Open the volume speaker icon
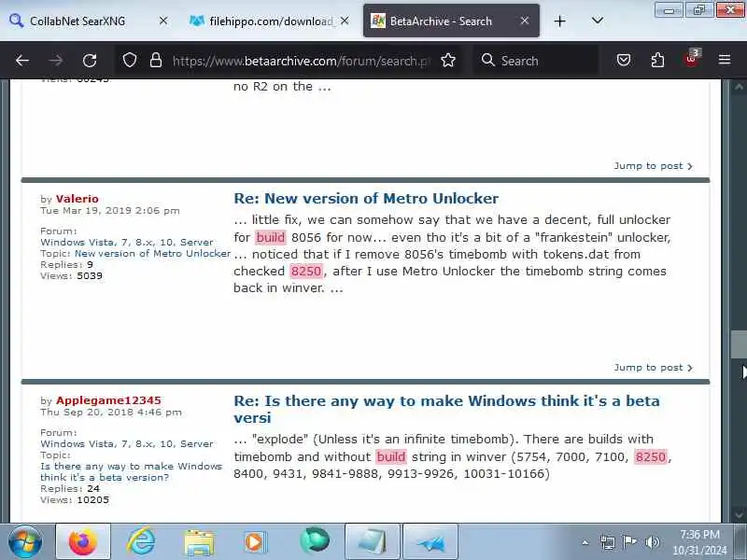Screen dimensions: 747x560 [652, 542]
